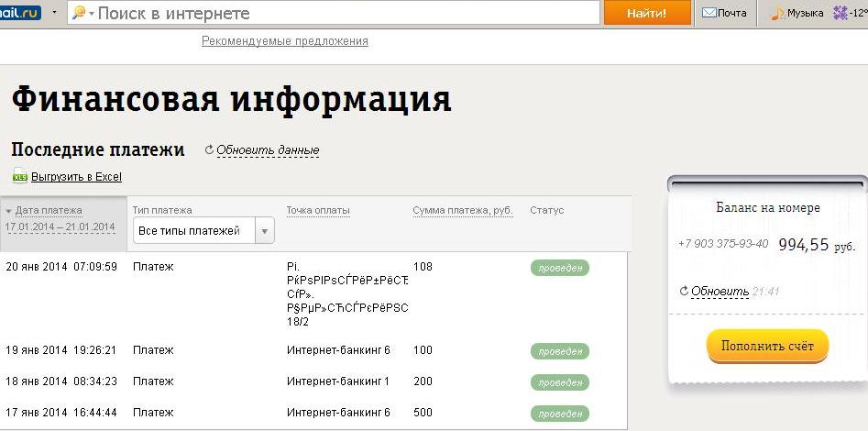Open the Музыка note icon

click(777, 13)
